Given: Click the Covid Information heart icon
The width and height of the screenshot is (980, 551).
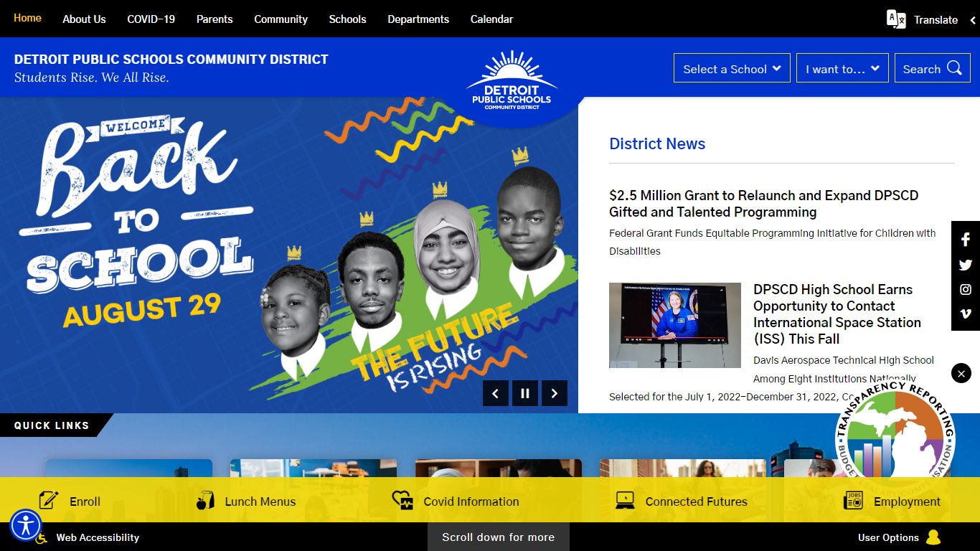Looking at the screenshot, I should coord(402,500).
